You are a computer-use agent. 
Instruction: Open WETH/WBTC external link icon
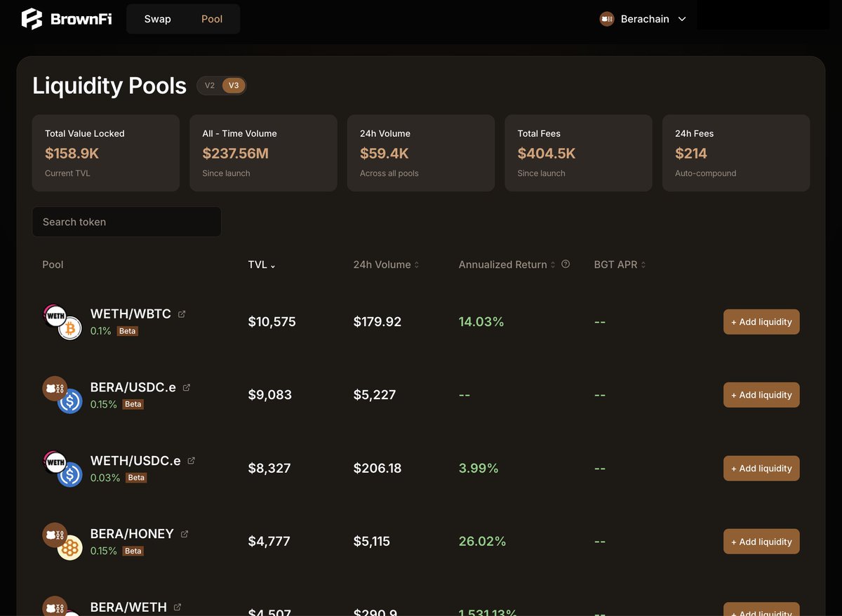coord(182,314)
